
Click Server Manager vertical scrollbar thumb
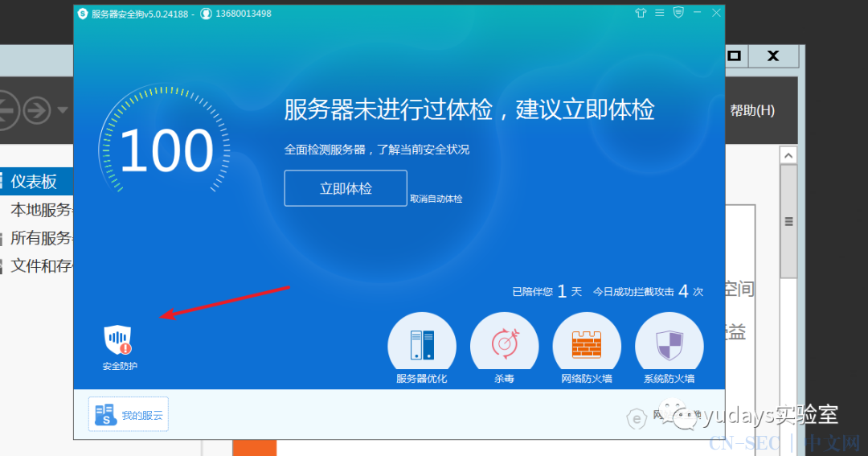coord(788,222)
